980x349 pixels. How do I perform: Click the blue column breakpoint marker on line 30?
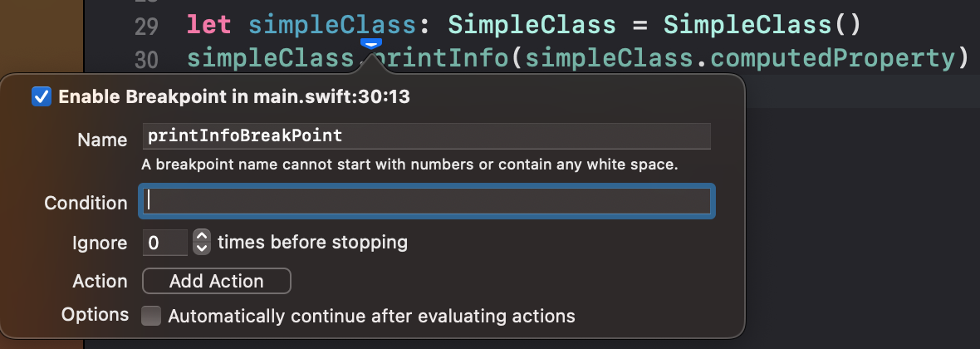[371, 44]
